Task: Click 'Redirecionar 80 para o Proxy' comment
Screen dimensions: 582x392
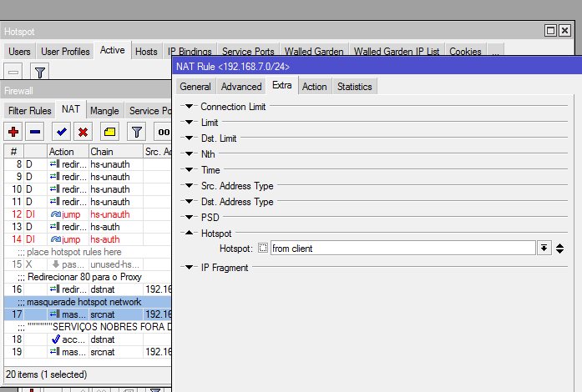Action: (84, 277)
